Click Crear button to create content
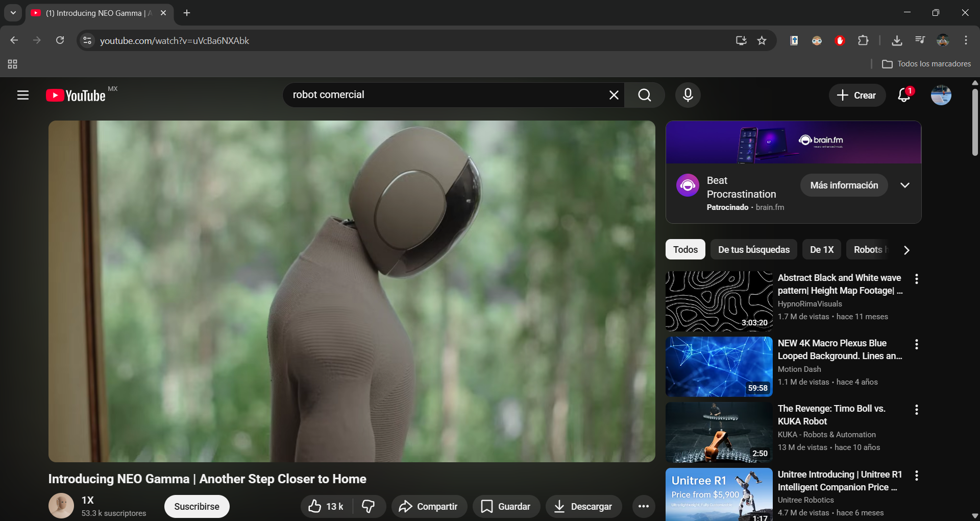 click(x=857, y=95)
